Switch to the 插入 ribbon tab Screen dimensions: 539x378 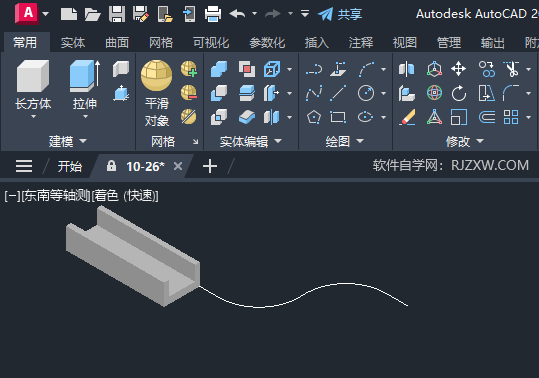[x=317, y=43]
